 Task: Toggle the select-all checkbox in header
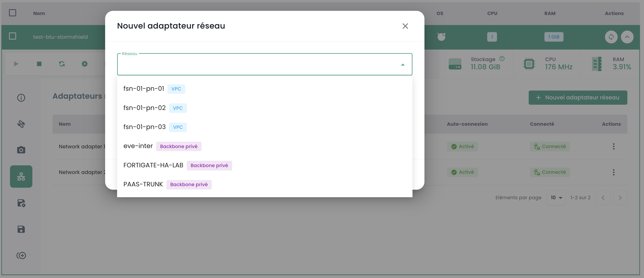(12, 13)
